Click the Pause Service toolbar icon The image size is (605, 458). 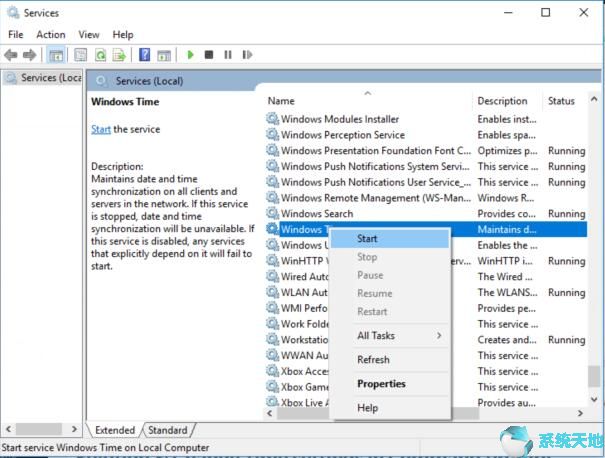228,55
